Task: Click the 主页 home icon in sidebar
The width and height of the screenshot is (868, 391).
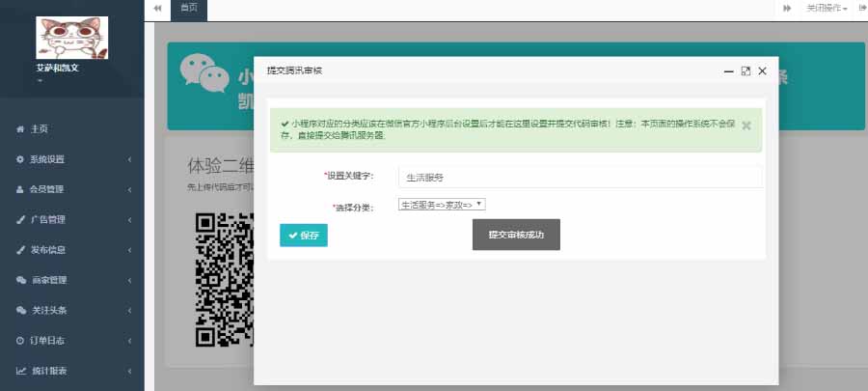Action: tap(20, 129)
